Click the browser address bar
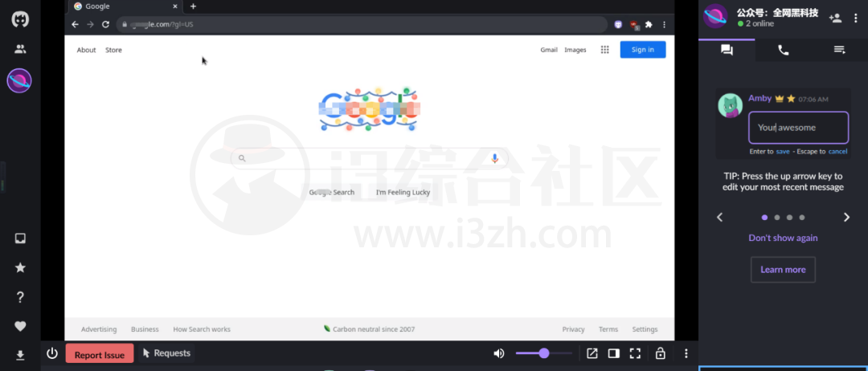Viewport: 868px width, 371px height. 362,24
